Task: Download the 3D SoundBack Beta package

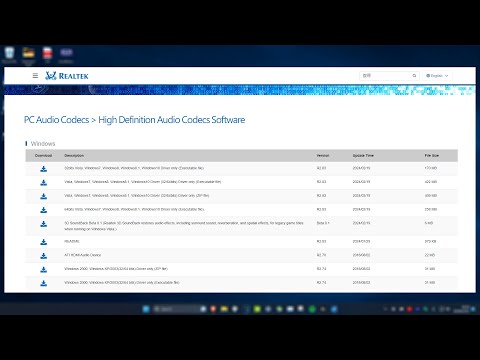Action: click(43, 224)
